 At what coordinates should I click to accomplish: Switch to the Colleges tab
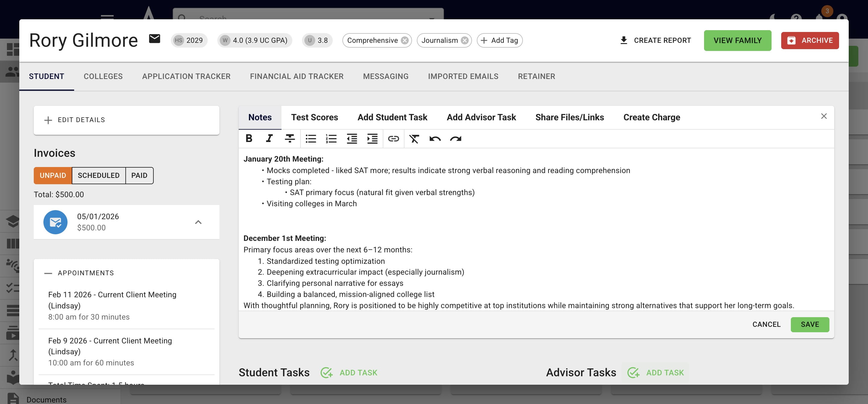pos(103,77)
